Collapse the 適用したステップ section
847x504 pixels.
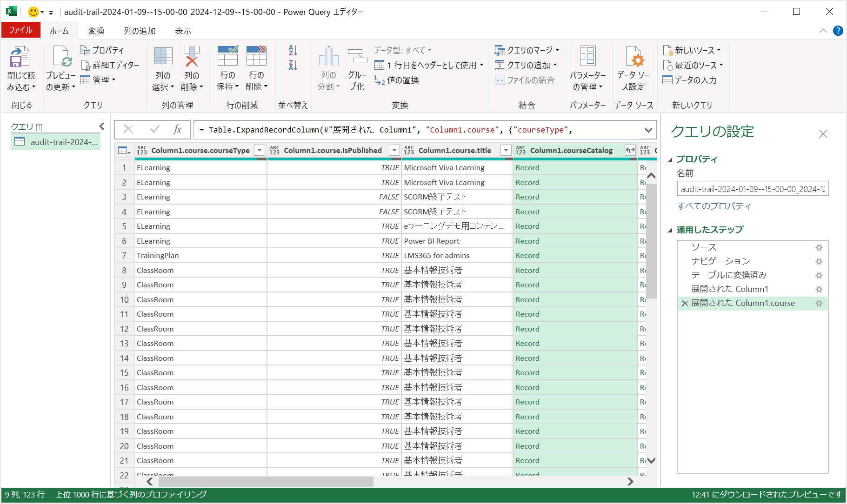point(670,230)
